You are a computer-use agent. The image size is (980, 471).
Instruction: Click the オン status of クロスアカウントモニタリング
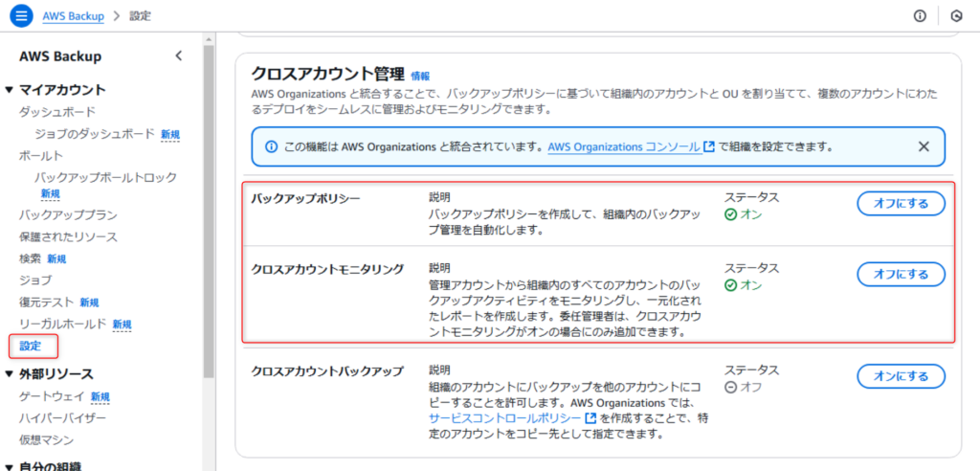pyautogui.click(x=743, y=285)
